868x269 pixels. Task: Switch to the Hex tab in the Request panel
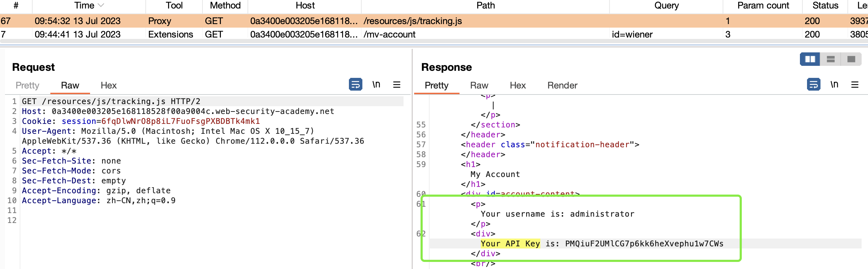pos(108,85)
